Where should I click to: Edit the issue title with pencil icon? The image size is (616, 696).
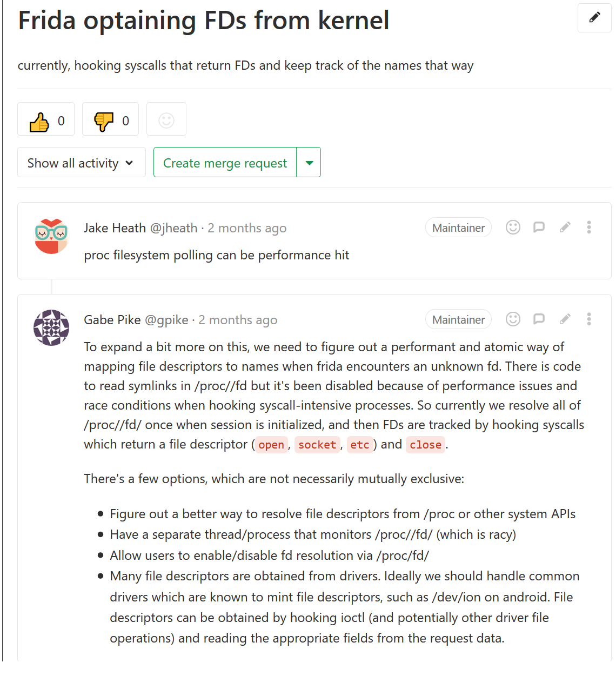[594, 18]
